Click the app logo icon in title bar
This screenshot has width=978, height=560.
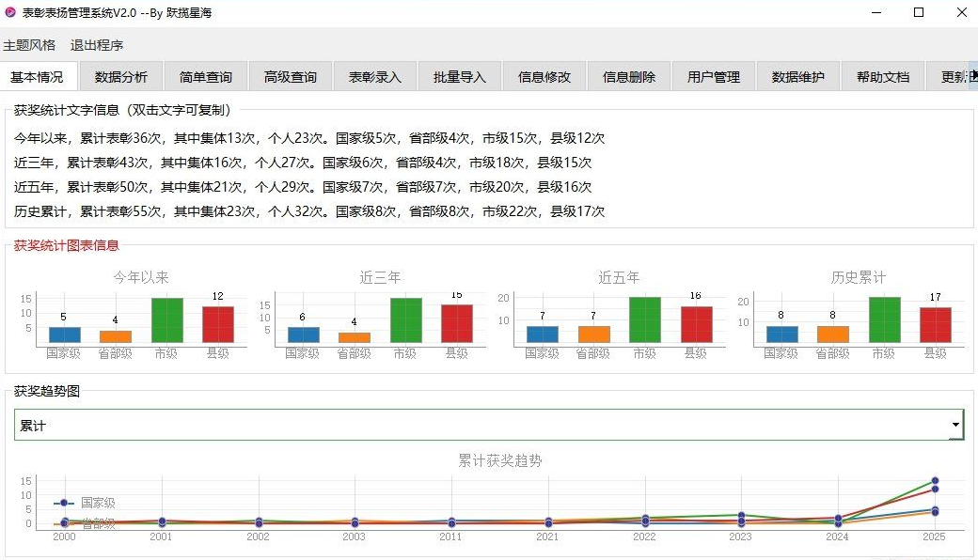(10, 12)
